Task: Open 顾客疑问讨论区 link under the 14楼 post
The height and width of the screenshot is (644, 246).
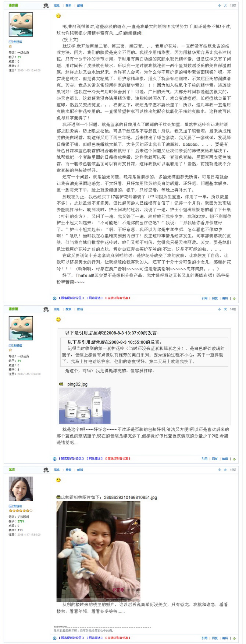Action: point(71,459)
